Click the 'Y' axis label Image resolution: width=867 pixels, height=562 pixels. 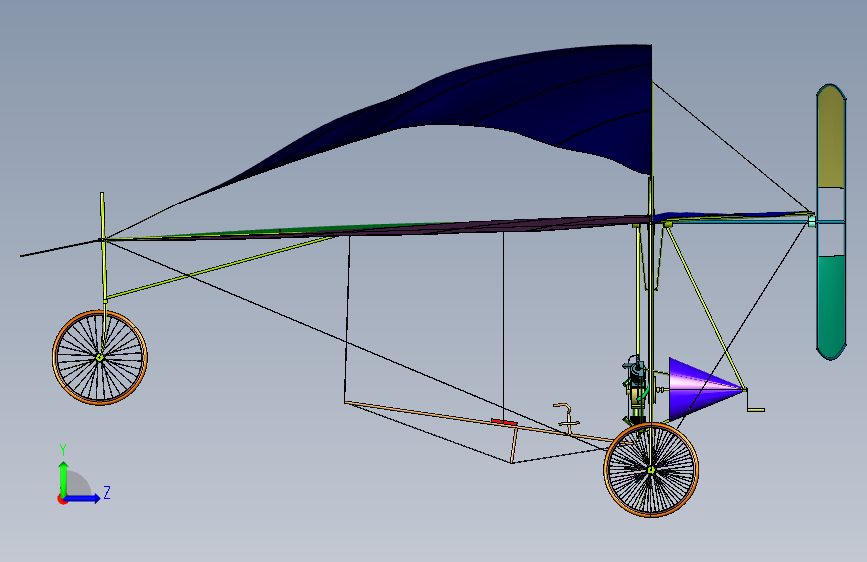click(x=63, y=450)
